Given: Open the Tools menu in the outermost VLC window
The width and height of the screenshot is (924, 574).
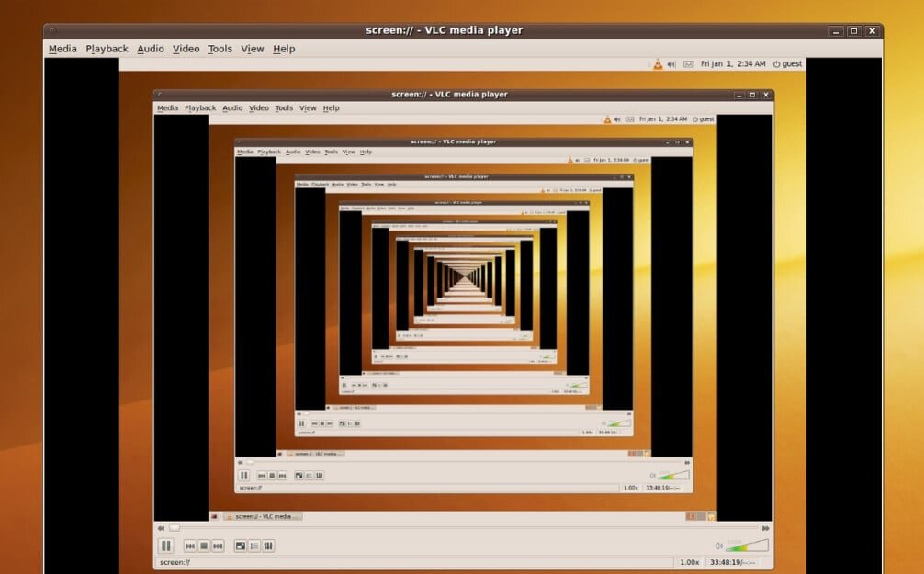Looking at the screenshot, I should pyautogui.click(x=220, y=49).
